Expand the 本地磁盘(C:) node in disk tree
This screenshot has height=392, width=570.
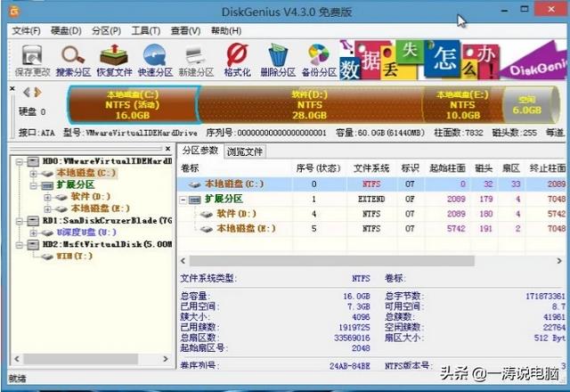tap(33, 173)
